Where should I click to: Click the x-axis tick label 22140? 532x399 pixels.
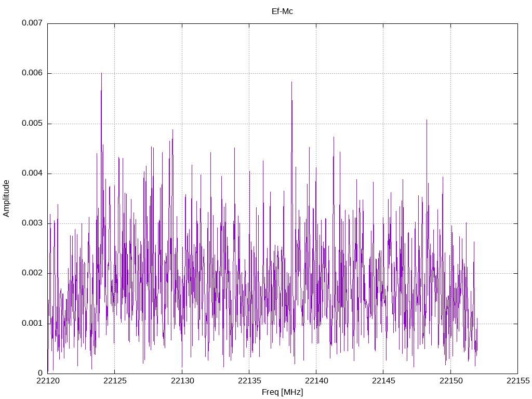point(316,381)
